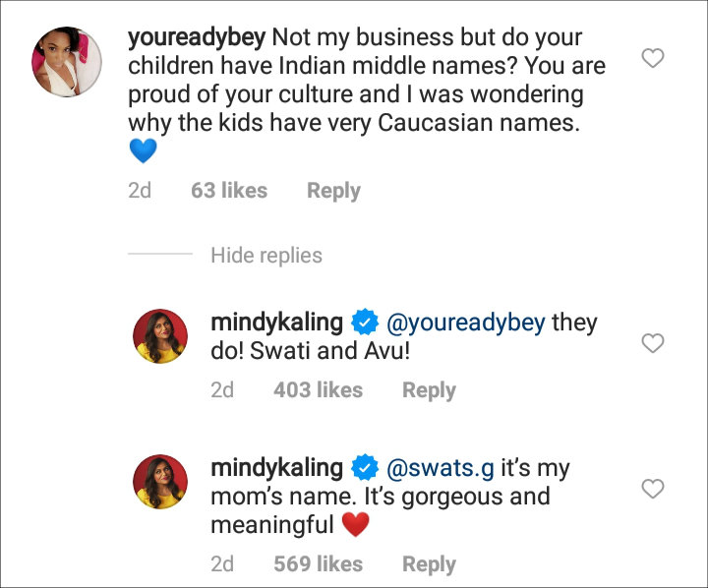Open the @youreadybey mention in Mindy's reply
This screenshot has height=588, width=708.
[x=464, y=323]
